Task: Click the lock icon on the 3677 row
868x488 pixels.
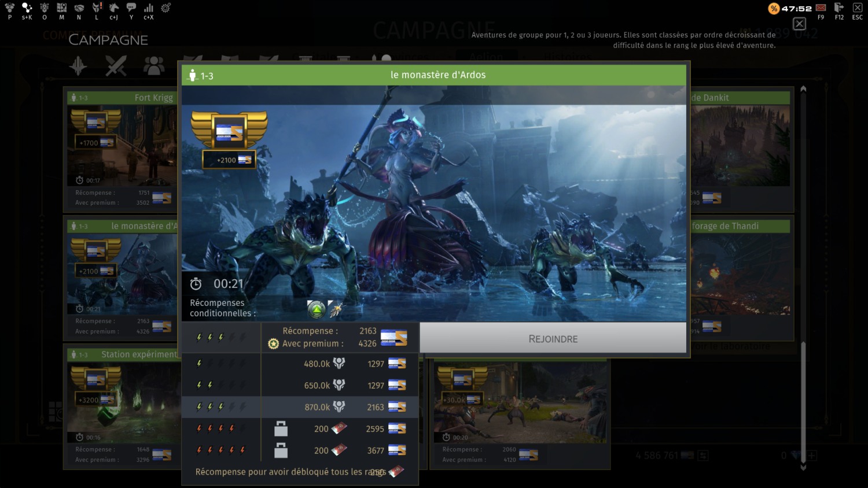Action: click(281, 450)
